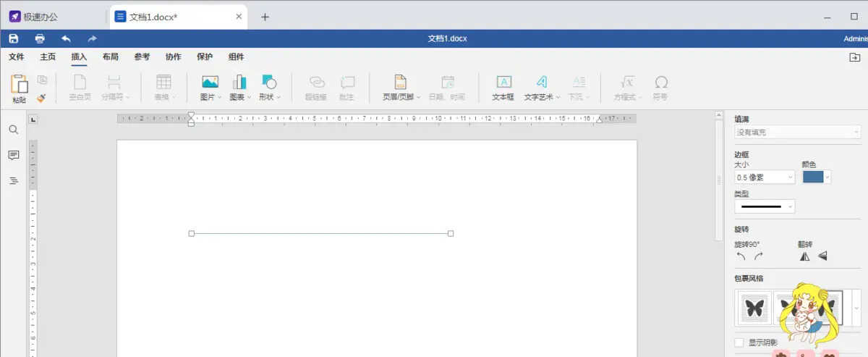Undo the last action
The height and width of the screenshot is (357, 868).
click(x=66, y=38)
